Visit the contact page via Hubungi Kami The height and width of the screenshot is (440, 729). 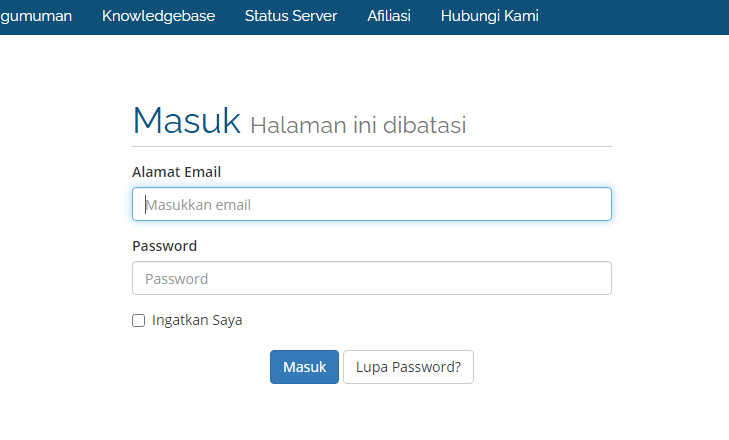[x=490, y=16]
